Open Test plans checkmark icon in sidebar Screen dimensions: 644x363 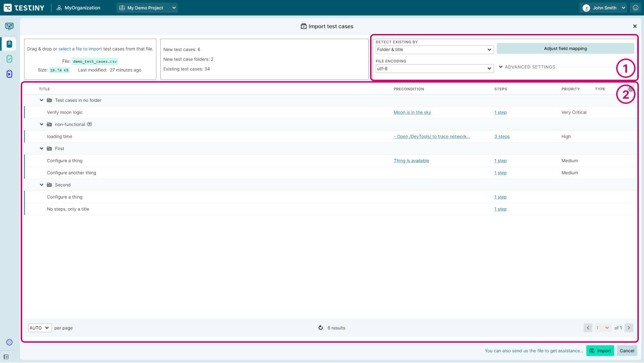[9, 59]
